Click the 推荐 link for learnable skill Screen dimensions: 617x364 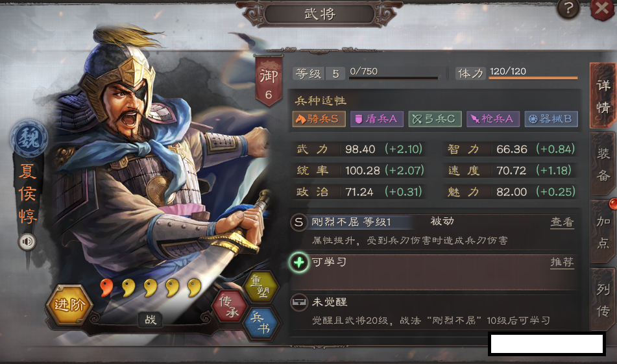click(562, 262)
